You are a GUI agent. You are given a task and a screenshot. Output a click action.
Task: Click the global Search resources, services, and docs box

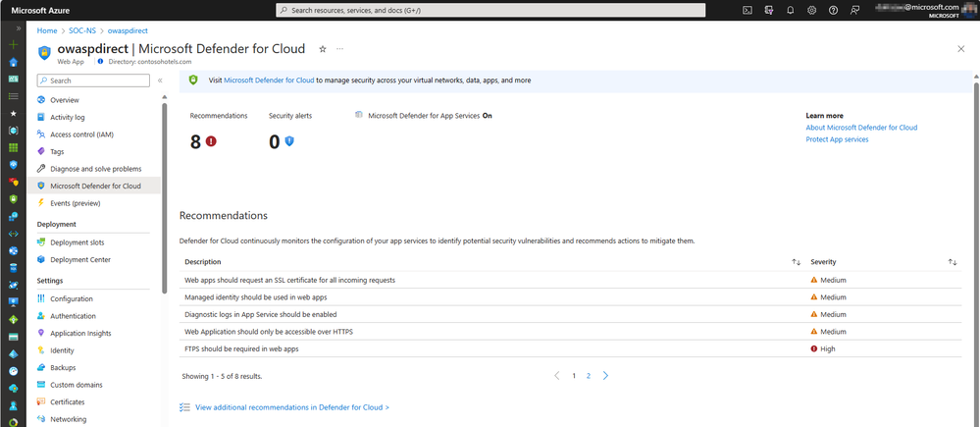pyautogui.click(x=490, y=10)
